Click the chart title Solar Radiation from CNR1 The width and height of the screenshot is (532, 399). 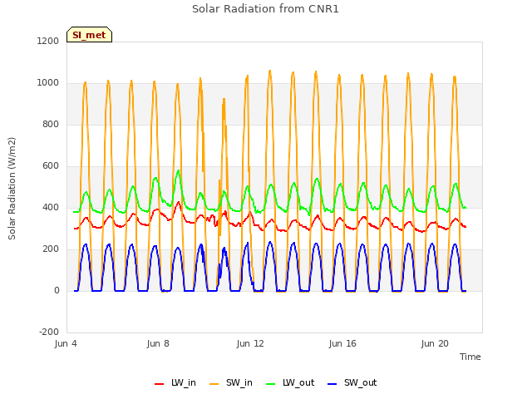tap(265, 9)
